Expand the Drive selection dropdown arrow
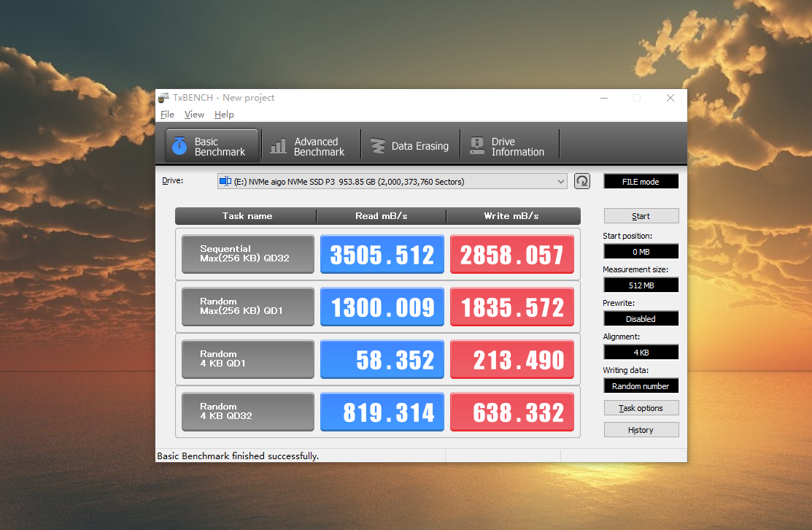This screenshot has width=812, height=530. (560, 182)
